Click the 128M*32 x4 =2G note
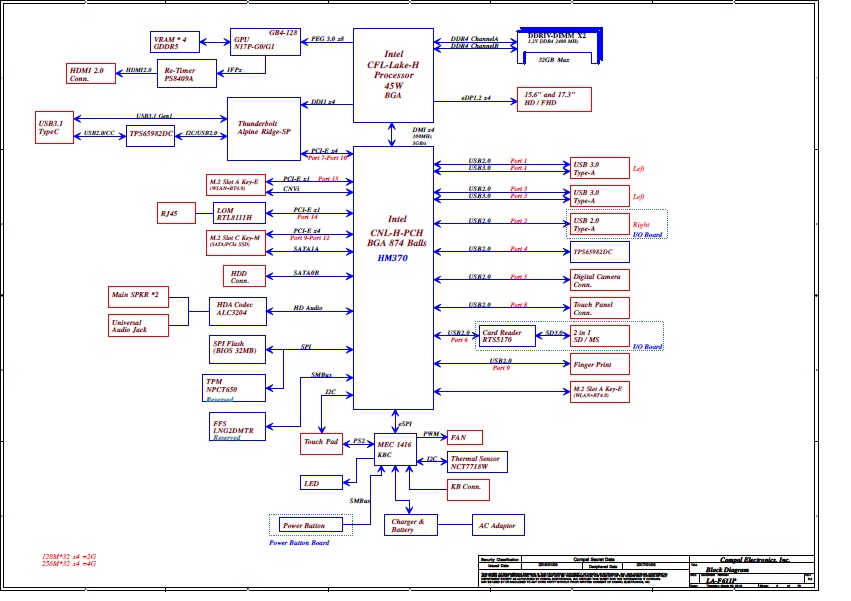 pyautogui.click(x=69, y=556)
